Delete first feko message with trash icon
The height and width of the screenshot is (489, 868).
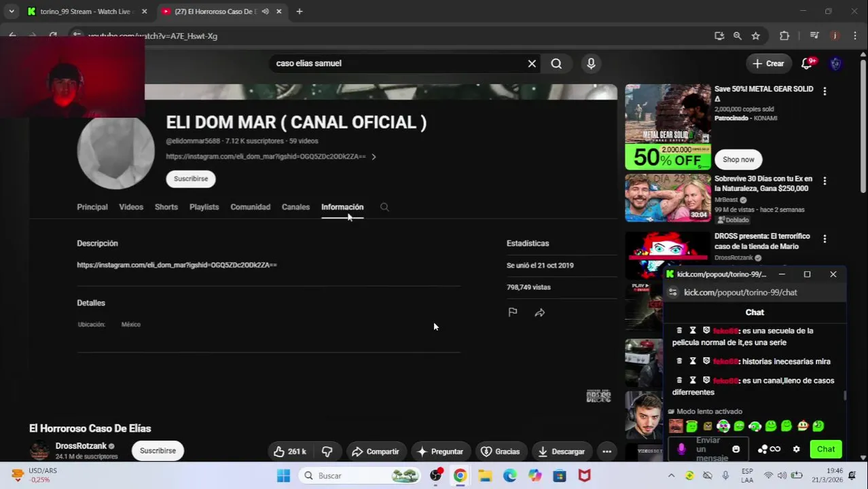679,331
